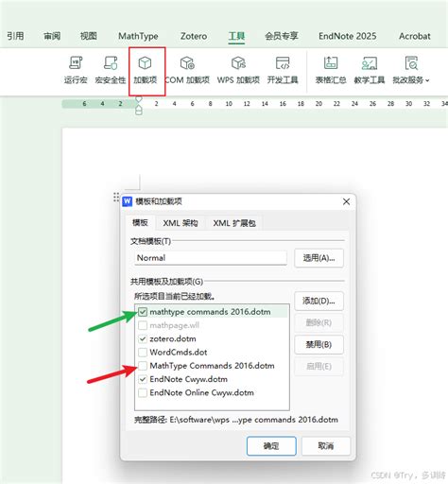
Task: Click the 添加(D)... add button
Action: [319, 301]
